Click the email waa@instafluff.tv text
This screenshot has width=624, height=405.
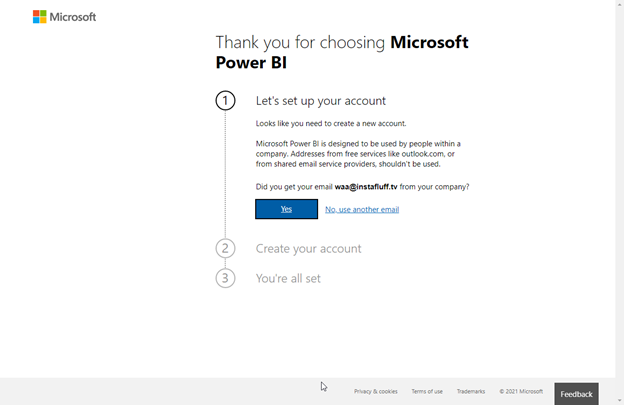[x=366, y=187]
